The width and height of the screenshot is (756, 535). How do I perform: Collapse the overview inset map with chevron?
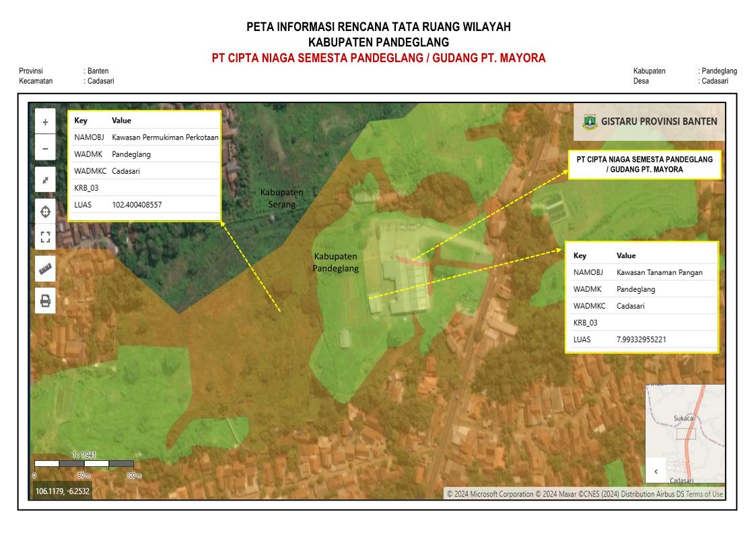click(655, 472)
